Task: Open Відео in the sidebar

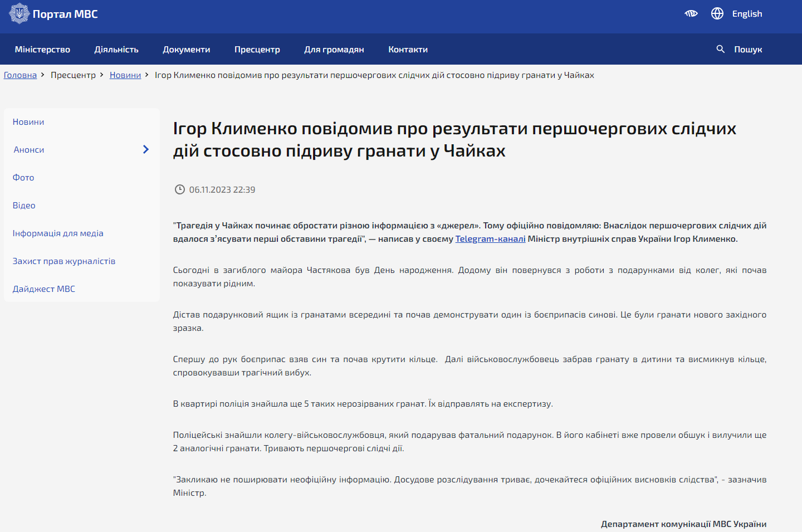Action: [x=24, y=206]
